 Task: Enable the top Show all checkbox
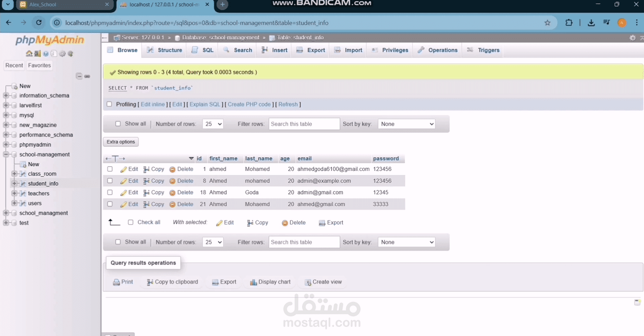[118, 124]
